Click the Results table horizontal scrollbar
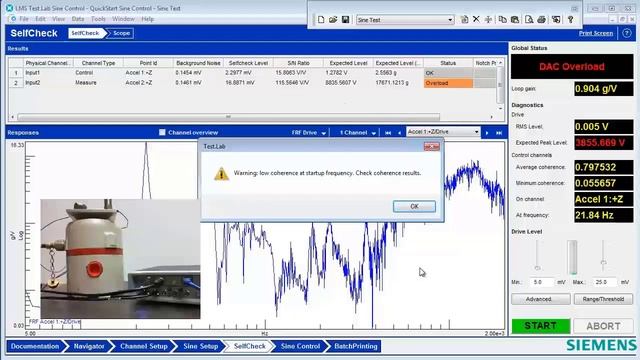The image size is (640, 360). click(x=229, y=117)
